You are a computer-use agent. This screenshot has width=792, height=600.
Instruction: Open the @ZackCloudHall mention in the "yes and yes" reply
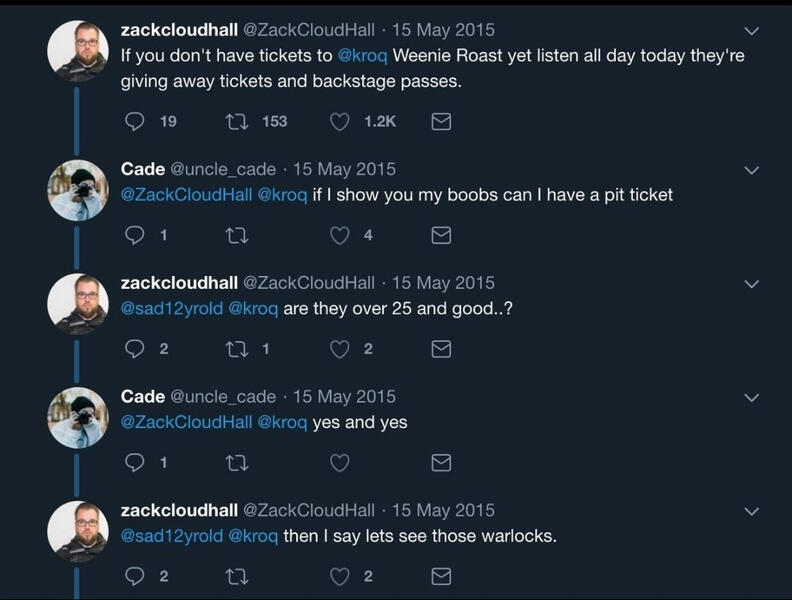click(186, 422)
